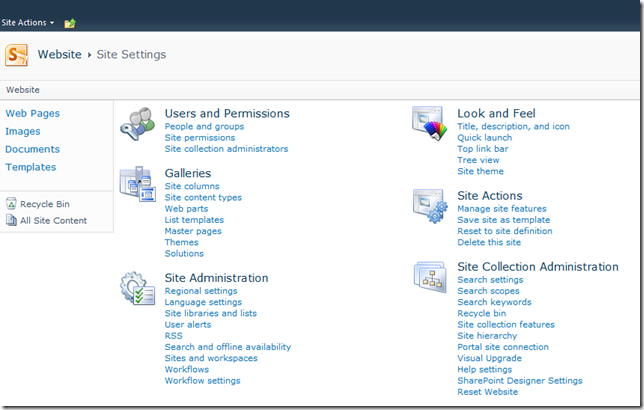Open Web Pages in quick launch

[32, 113]
